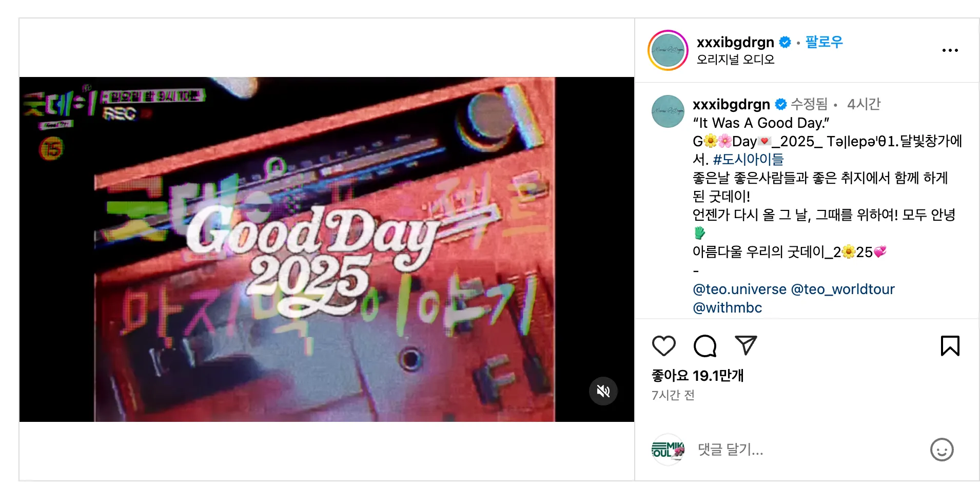Click the 7시간 전 post timestamp

[x=673, y=395]
